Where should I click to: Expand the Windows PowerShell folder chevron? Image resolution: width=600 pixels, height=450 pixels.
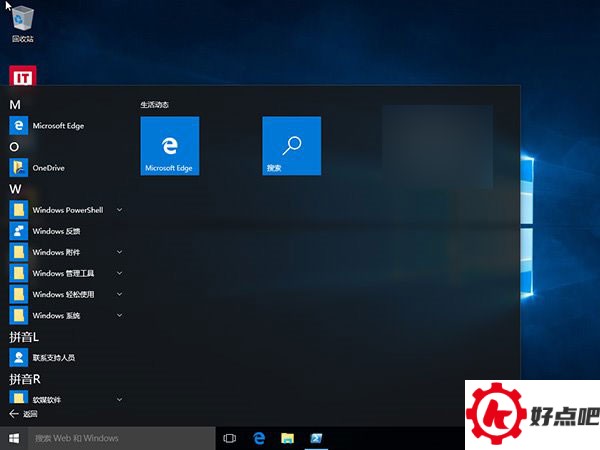click(x=119, y=210)
